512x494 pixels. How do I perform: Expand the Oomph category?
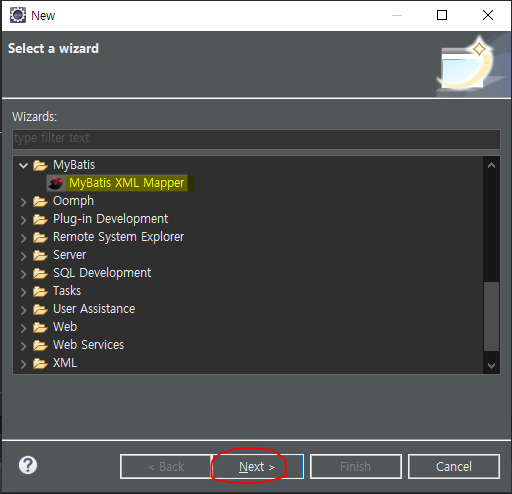coord(23,202)
